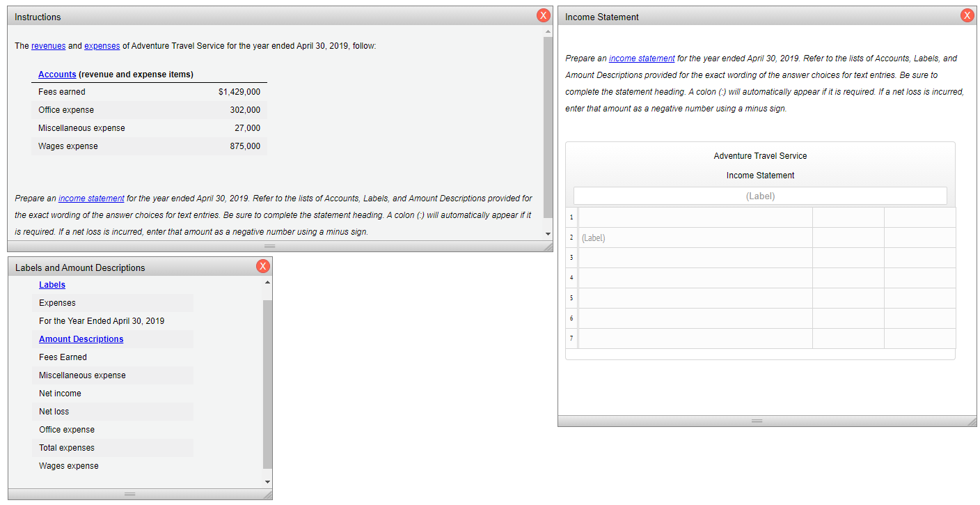
Task: Select "Fees Earned" from Amount Descriptions
Action: coord(63,357)
